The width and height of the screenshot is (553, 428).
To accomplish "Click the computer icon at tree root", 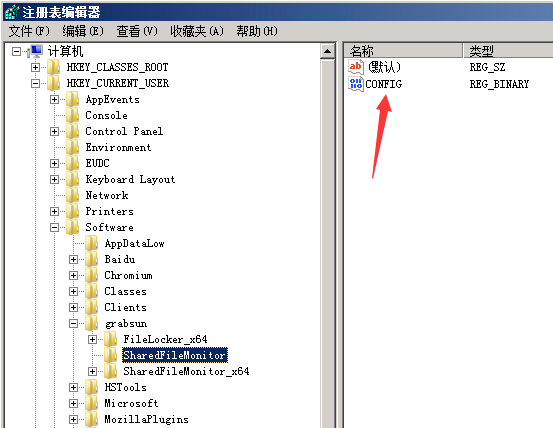I will coord(35,51).
